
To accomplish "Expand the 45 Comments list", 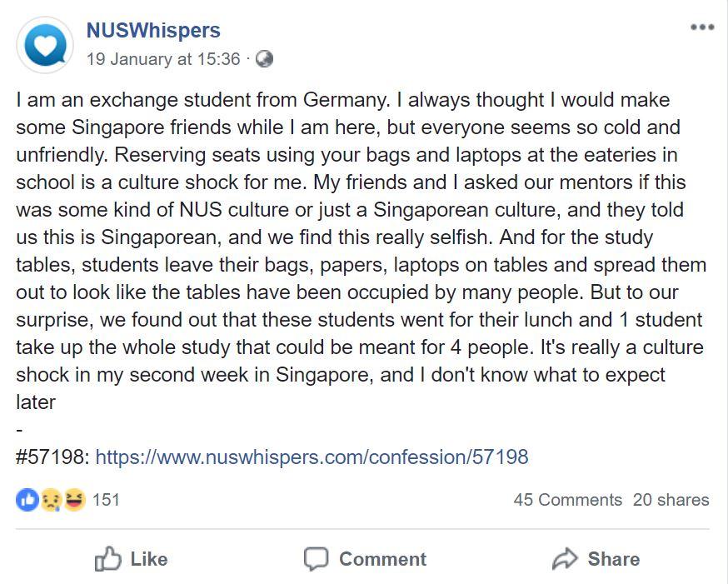I will point(567,500).
